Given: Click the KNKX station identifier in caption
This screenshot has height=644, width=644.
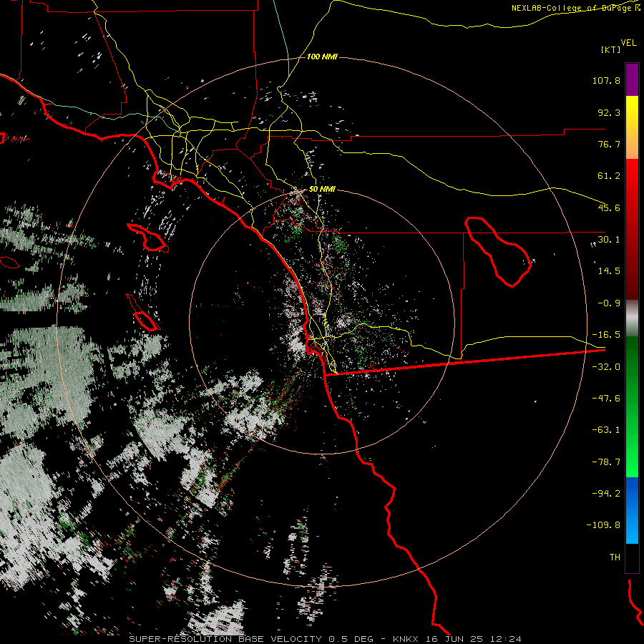Looking at the screenshot, I should (407, 639).
